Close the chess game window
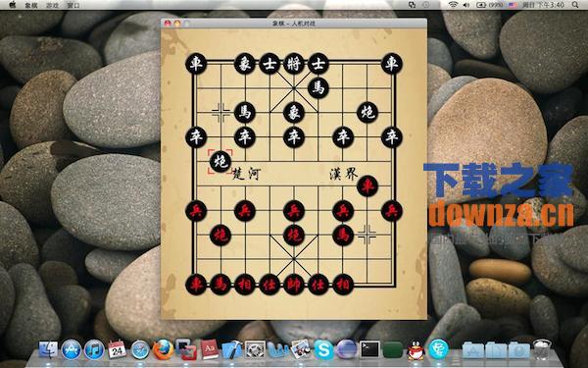Viewport: 588px width, 368px height. [168, 24]
